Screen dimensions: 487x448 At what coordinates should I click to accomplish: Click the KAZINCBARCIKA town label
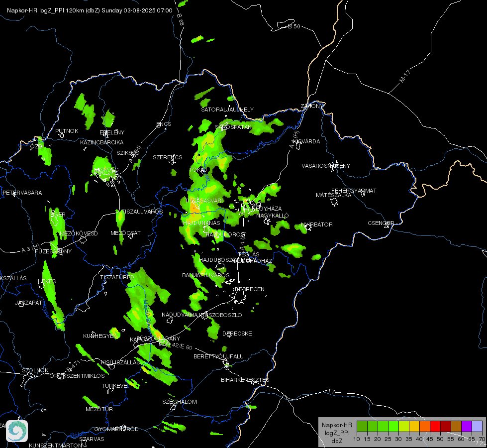(102, 142)
